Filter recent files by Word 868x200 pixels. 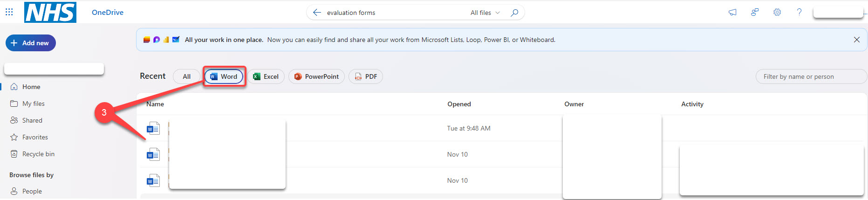click(224, 76)
